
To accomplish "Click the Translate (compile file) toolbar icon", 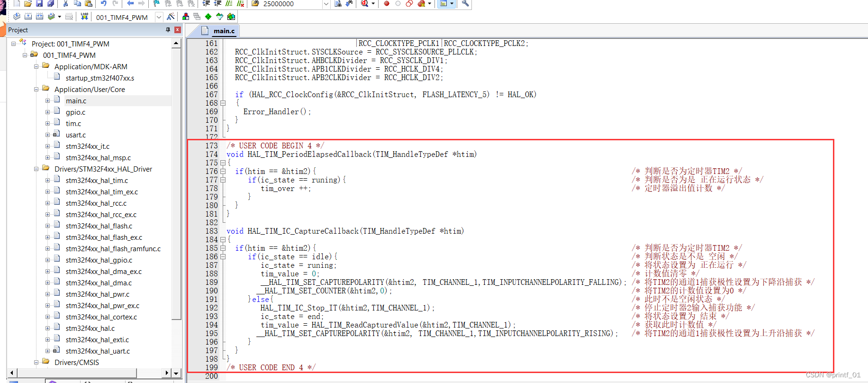I will pyautogui.click(x=17, y=17).
